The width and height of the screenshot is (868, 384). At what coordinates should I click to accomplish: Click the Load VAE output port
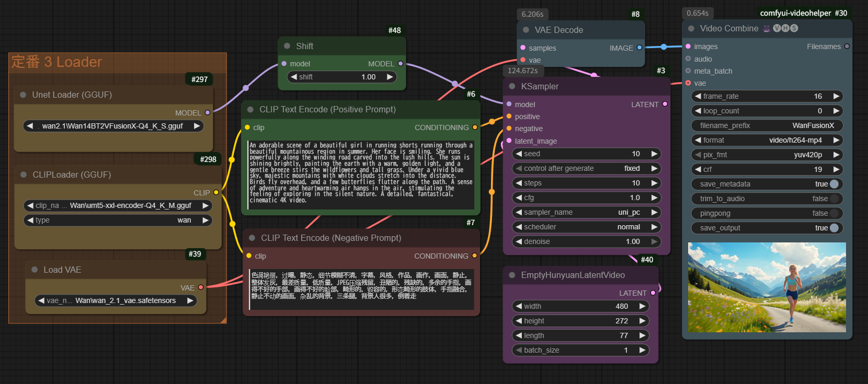201,287
